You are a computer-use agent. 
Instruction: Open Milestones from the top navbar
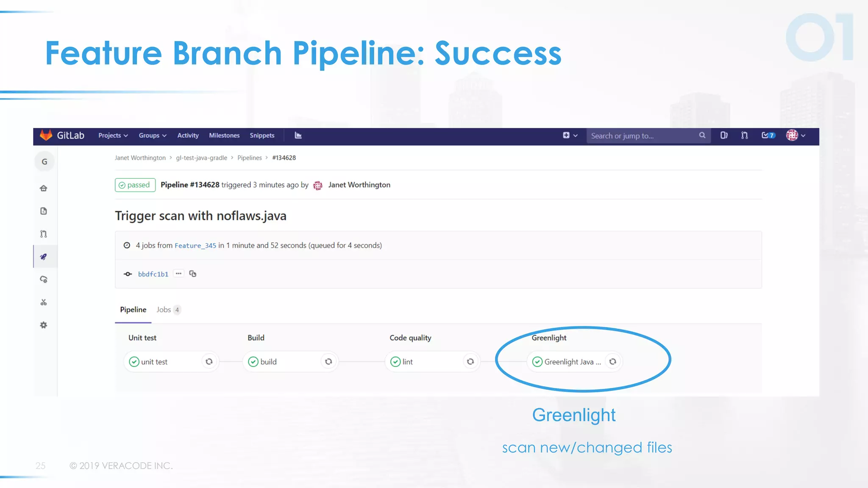coord(224,136)
